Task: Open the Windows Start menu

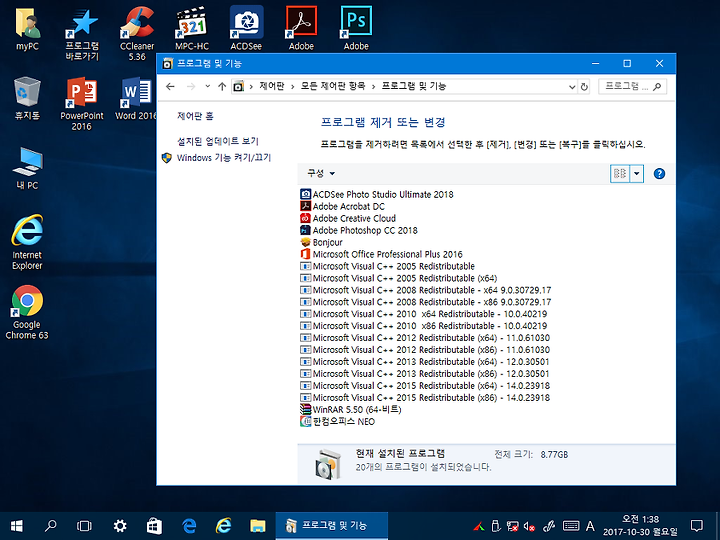Action: tap(17, 526)
